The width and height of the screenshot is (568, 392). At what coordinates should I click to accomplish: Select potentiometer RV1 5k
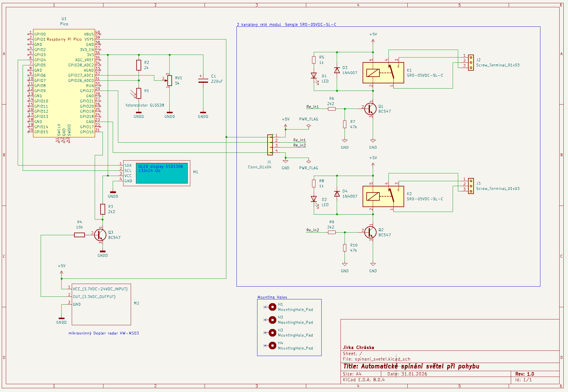(170, 80)
